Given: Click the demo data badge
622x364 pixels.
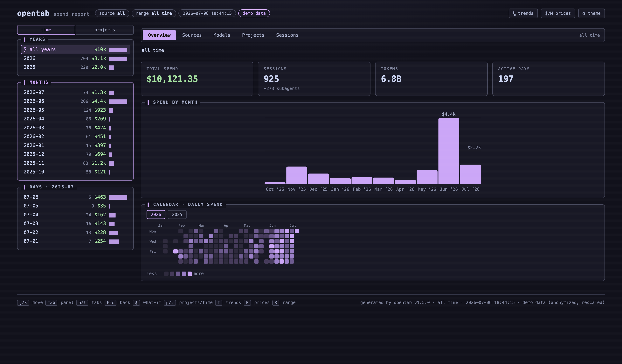Looking at the screenshot, I should point(254,13).
